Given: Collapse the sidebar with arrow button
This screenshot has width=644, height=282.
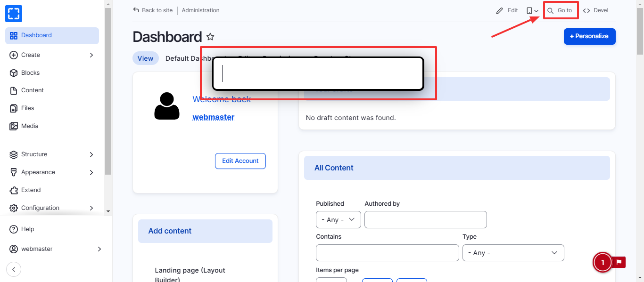Looking at the screenshot, I should click(14, 269).
